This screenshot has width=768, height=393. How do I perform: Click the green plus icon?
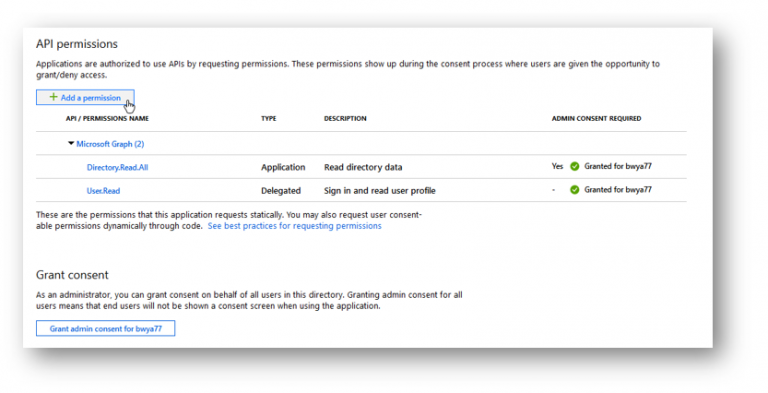[x=53, y=97]
